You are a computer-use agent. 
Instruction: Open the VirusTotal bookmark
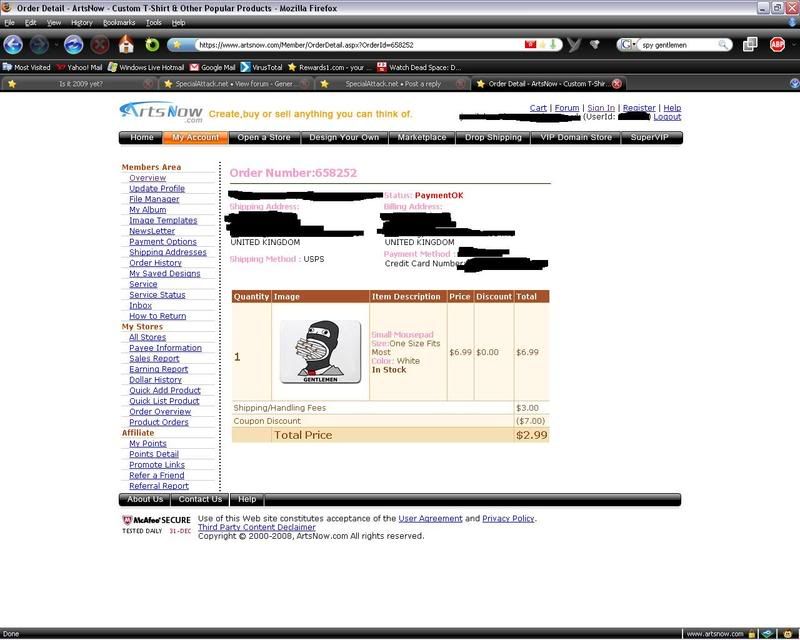(x=261, y=67)
